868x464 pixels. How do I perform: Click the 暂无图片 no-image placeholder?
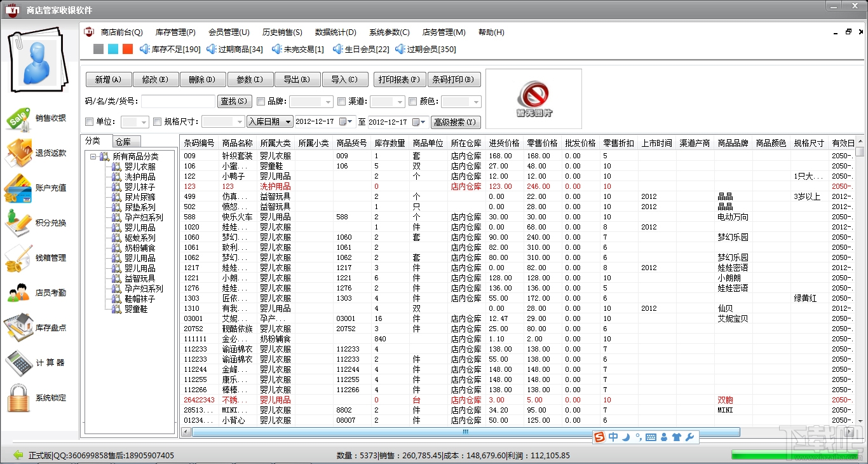point(534,99)
